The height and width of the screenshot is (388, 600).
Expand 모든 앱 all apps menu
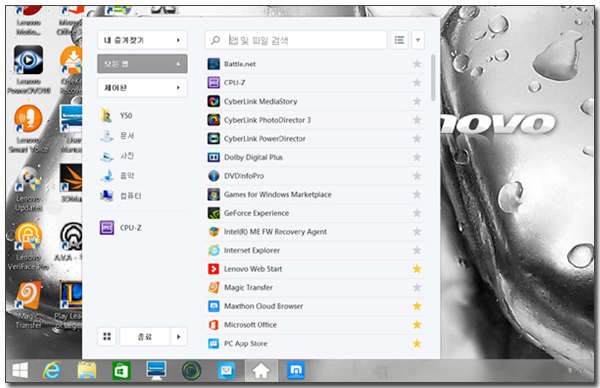point(142,64)
